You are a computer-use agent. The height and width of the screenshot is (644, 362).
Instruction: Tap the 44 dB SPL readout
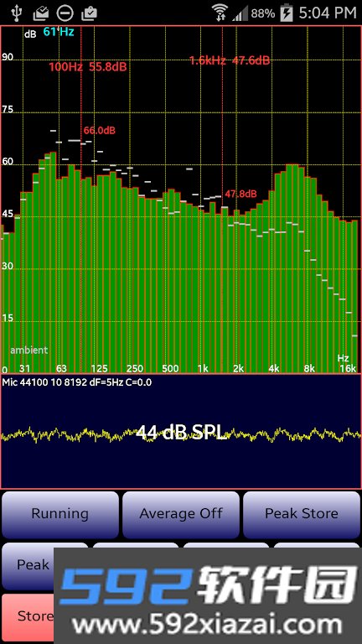click(x=181, y=433)
